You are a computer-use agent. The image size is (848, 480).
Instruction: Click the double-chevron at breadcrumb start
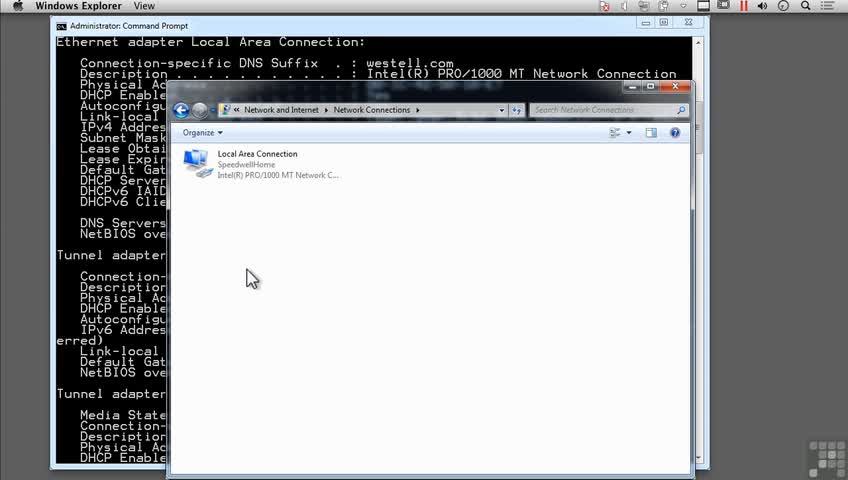[x=236, y=110]
